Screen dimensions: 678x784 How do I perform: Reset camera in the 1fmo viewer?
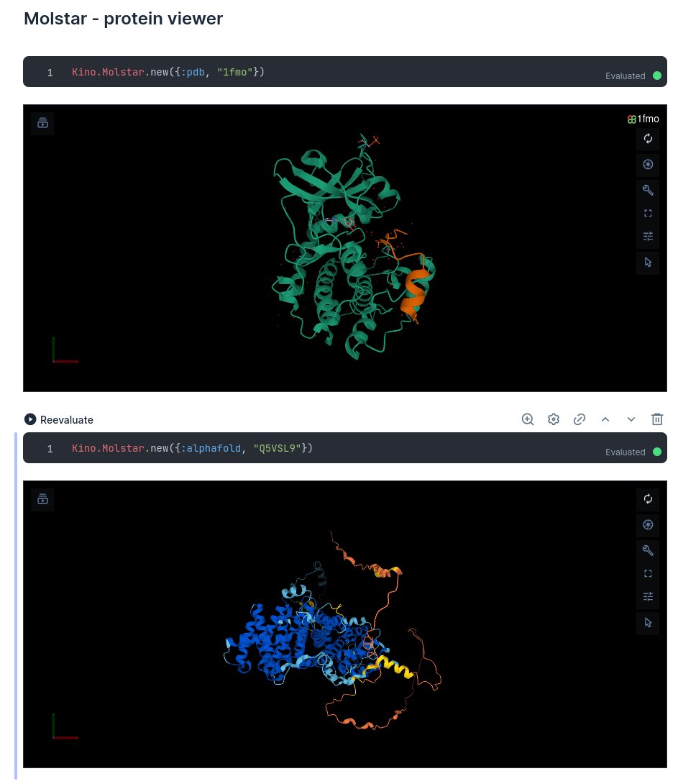[648, 139]
